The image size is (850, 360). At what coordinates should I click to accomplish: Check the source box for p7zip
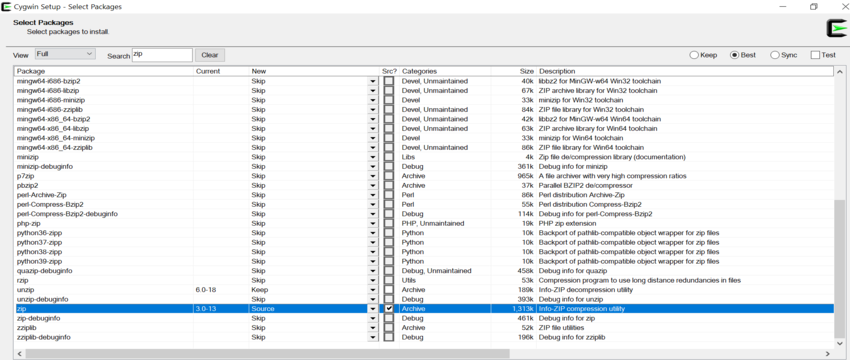pyautogui.click(x=389, y=176)
